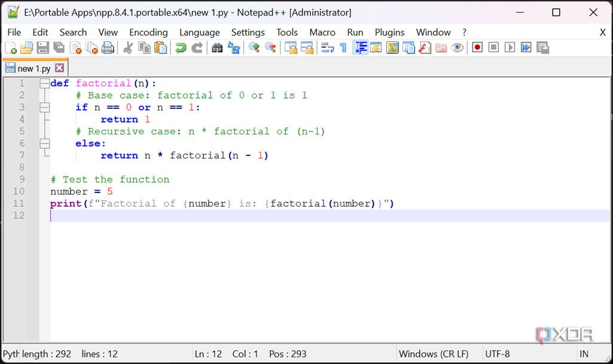
Task: Click the Save All icon
Action: point(59,48)
